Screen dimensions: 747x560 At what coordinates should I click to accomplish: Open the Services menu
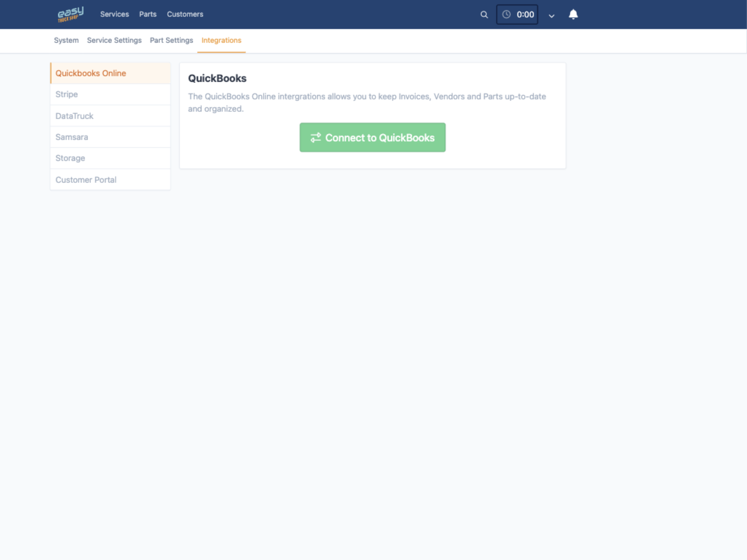(114, 14)
